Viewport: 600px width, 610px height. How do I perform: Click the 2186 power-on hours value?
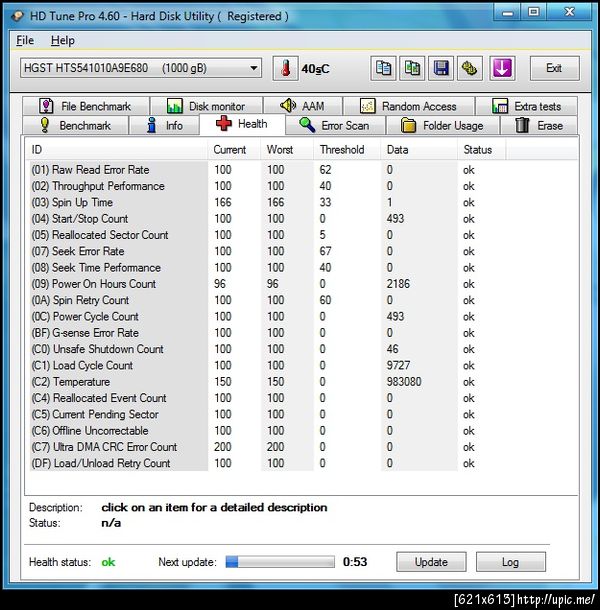pos(398,284)
